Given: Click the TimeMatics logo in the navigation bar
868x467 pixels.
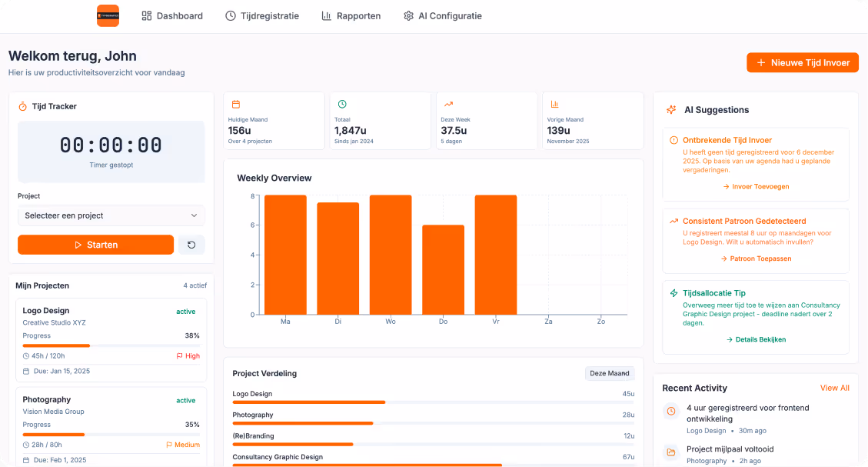Looking at the screenshot, I should coord(108,15).
